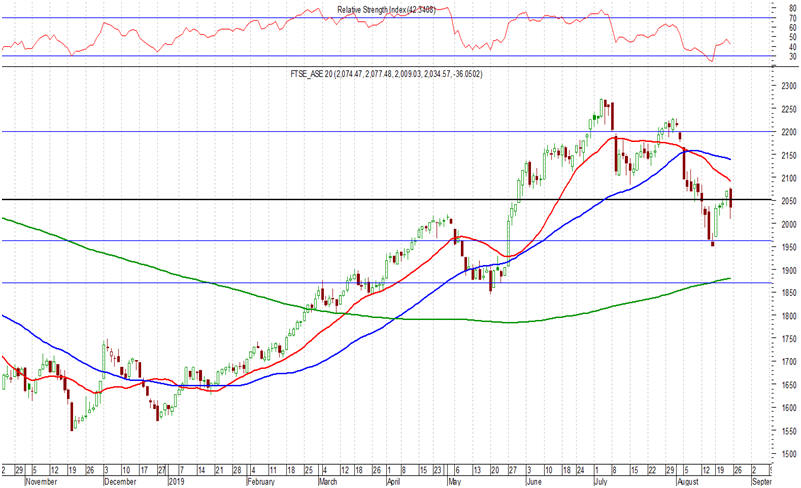The height and width of the screenshot is (488, 801).
Task: Click date label 17 in December
Action: click(144, 471)
